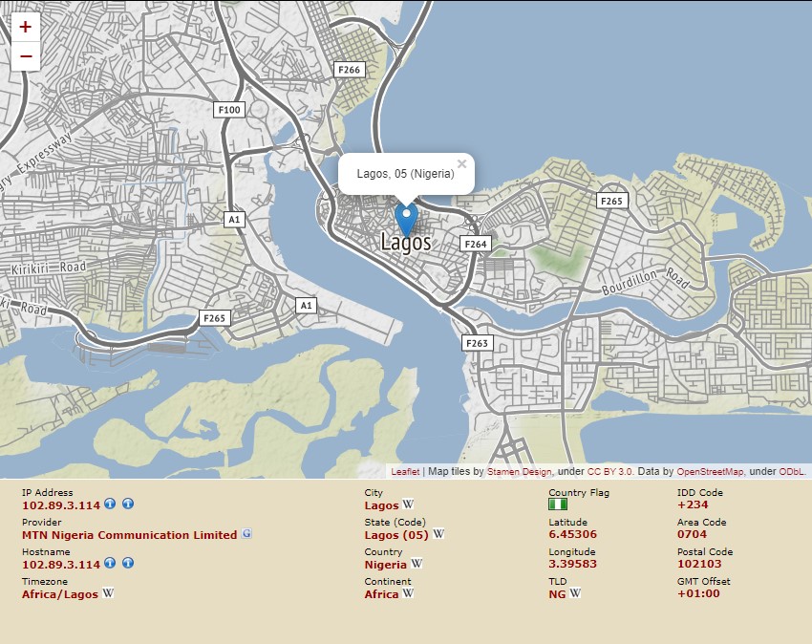The height and width of the screenshot is (644, 812).
Task: Click the F266 road label on map
Action: 349,70
